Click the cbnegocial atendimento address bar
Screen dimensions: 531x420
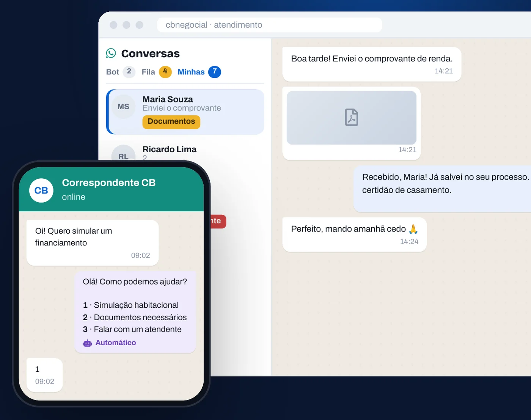click(269, 25)
